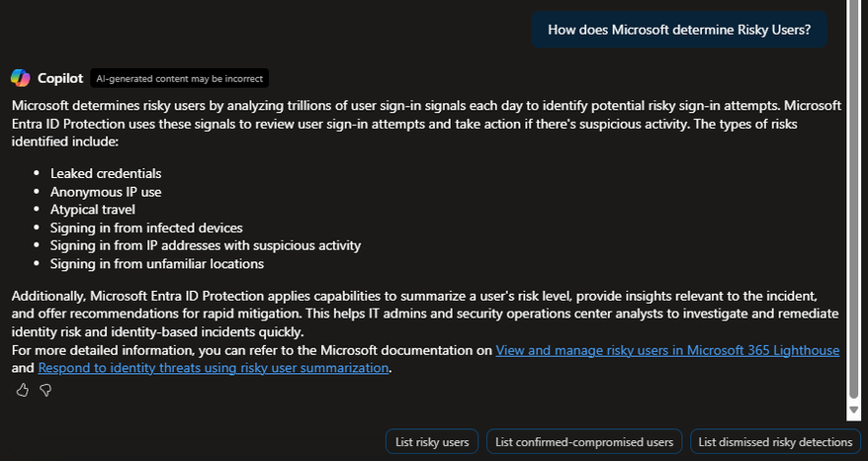Viewport: 868px width, 461px height.
Task: Click the user question message bubble
Action: (x=679, y=30)
